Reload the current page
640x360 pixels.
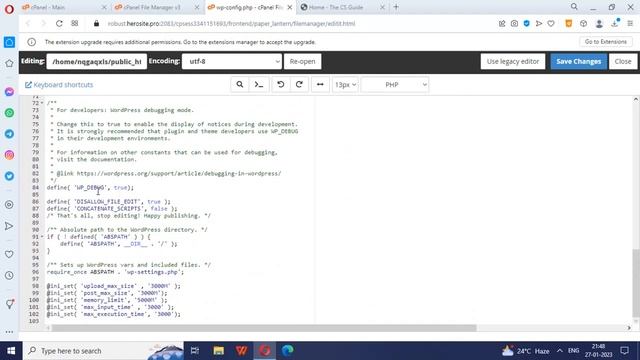[x=59, y=24]
